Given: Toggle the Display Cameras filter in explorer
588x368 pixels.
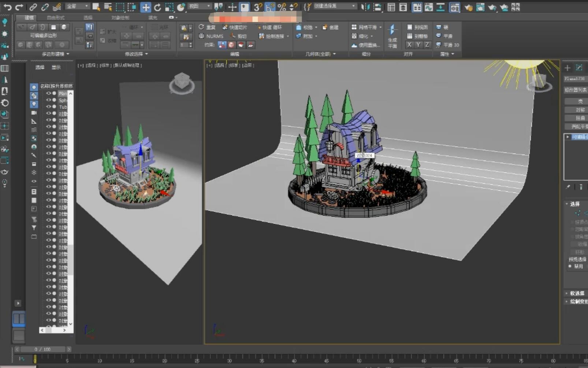Looking at the screenshot, I should (x=34, y=113).
